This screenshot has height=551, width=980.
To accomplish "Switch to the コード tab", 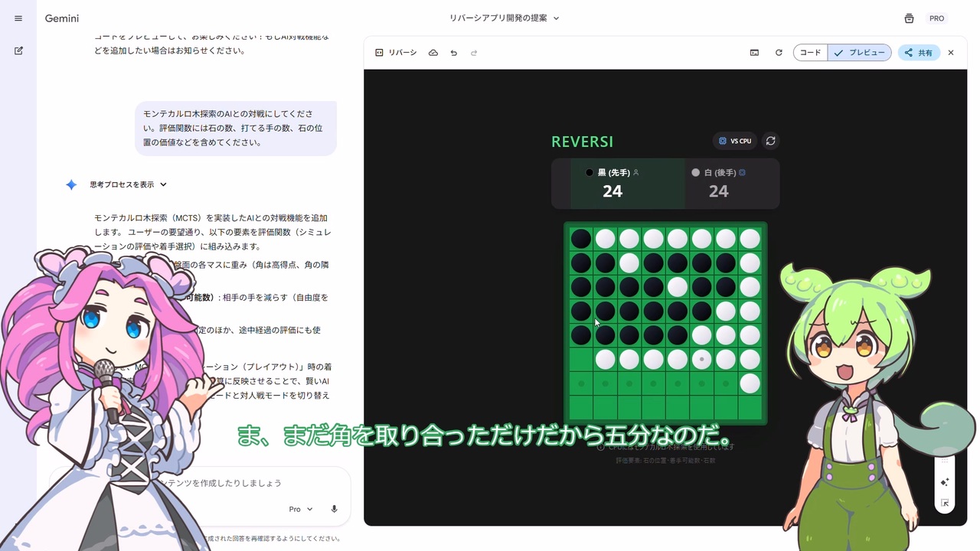I will click(x=810, y=53).
